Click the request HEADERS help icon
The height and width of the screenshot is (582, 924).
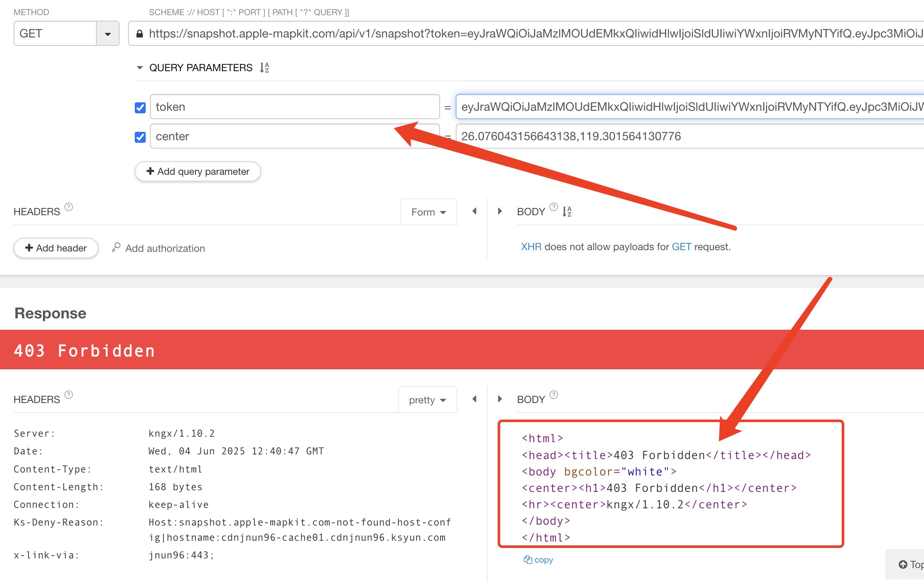click(x=69, y=207)
